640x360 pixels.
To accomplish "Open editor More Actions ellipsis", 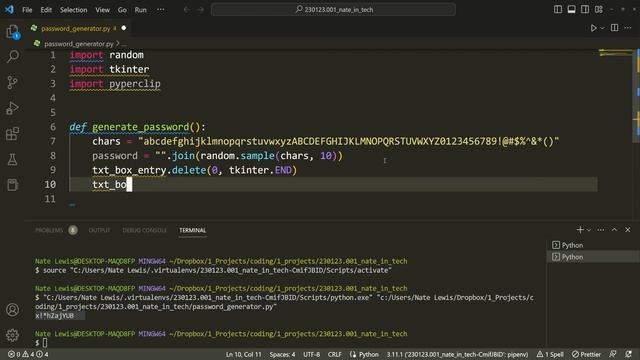I will click(628, 28).
